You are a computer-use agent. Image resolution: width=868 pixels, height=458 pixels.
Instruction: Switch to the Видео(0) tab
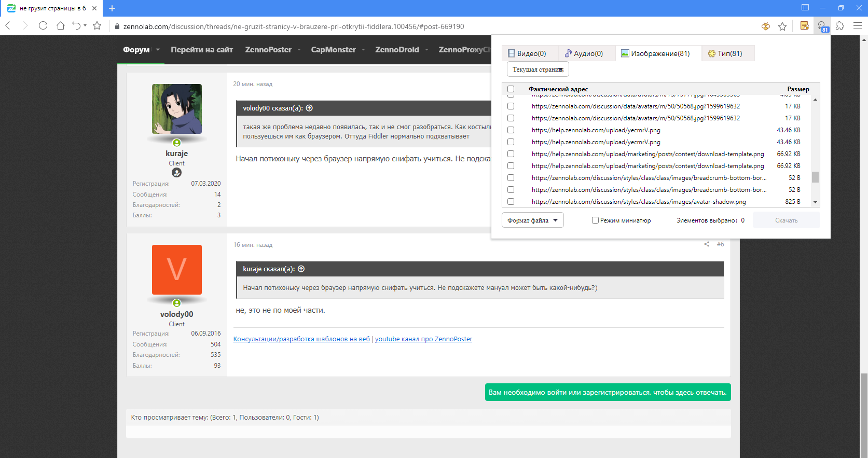[x=530, y=53]
